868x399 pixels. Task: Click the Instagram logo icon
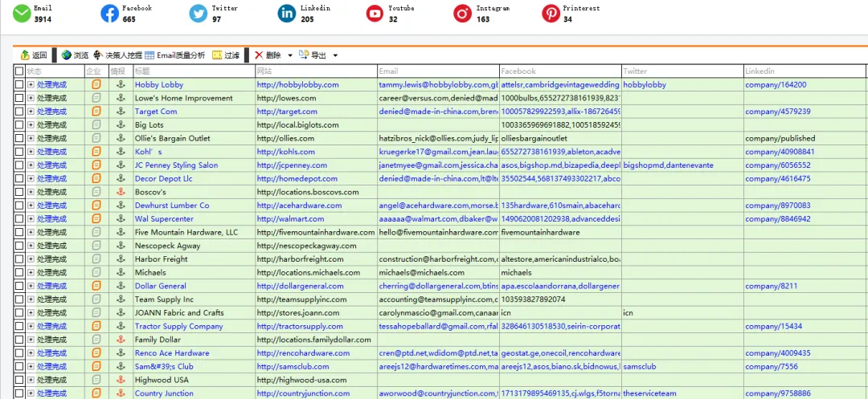[463, 14]
